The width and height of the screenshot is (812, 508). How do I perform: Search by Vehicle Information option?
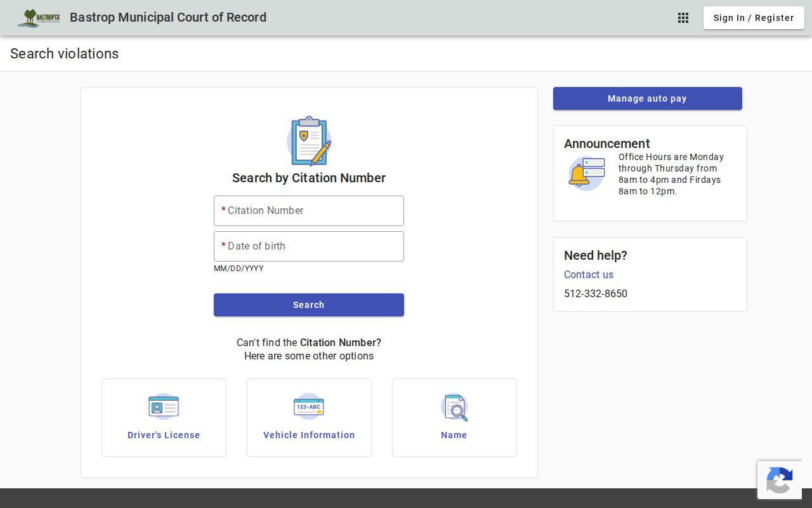pyautogui.click(x=309, y=418)
